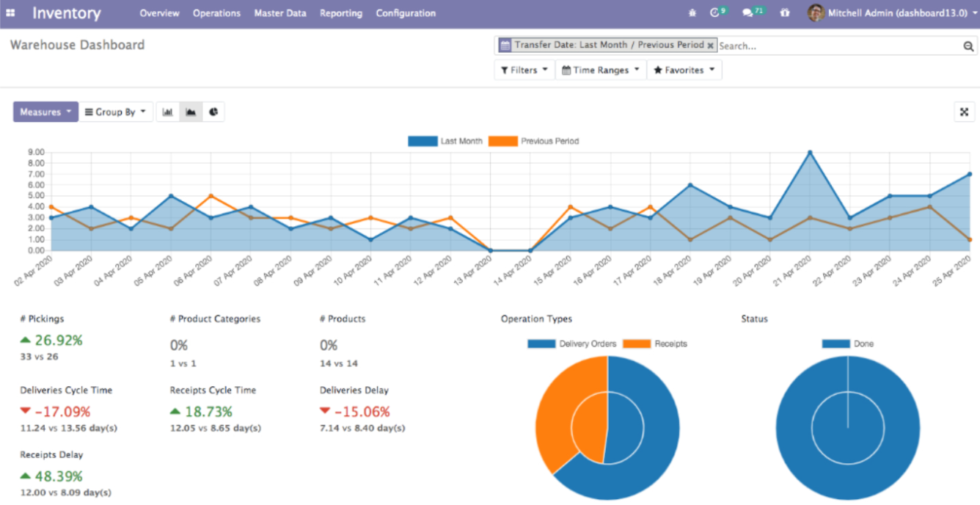Click the "33 vs 26" text
Screen dimensions: 980x505
[x=39, y=357]
